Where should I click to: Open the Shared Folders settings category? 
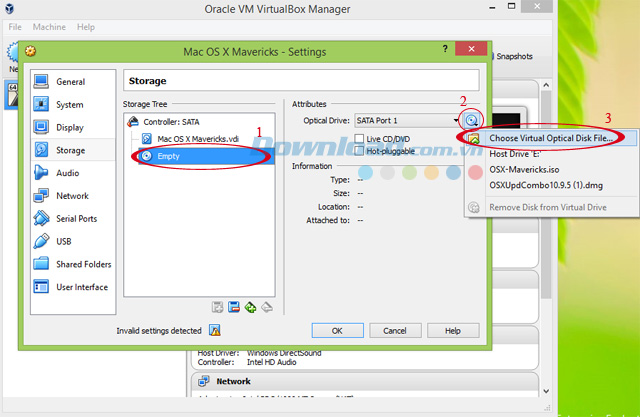pyautogui.click(x=73, y=264)
